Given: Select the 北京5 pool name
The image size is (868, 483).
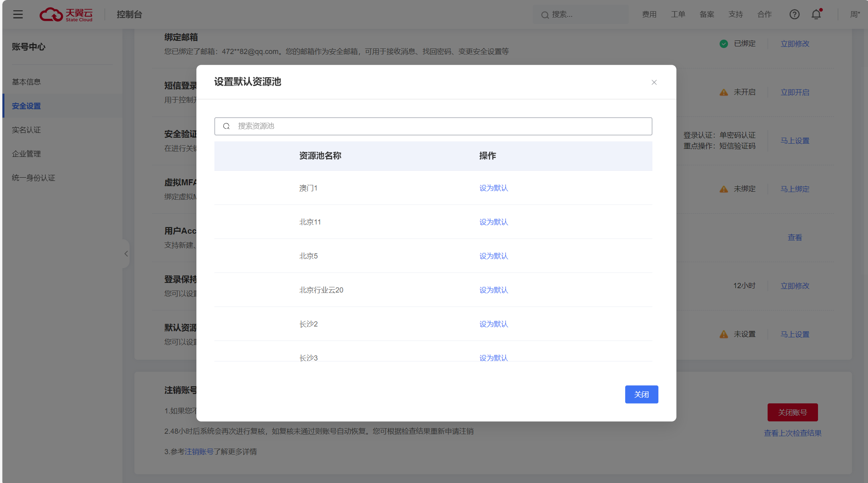Looking at the screenshot, I should [308, 256].
